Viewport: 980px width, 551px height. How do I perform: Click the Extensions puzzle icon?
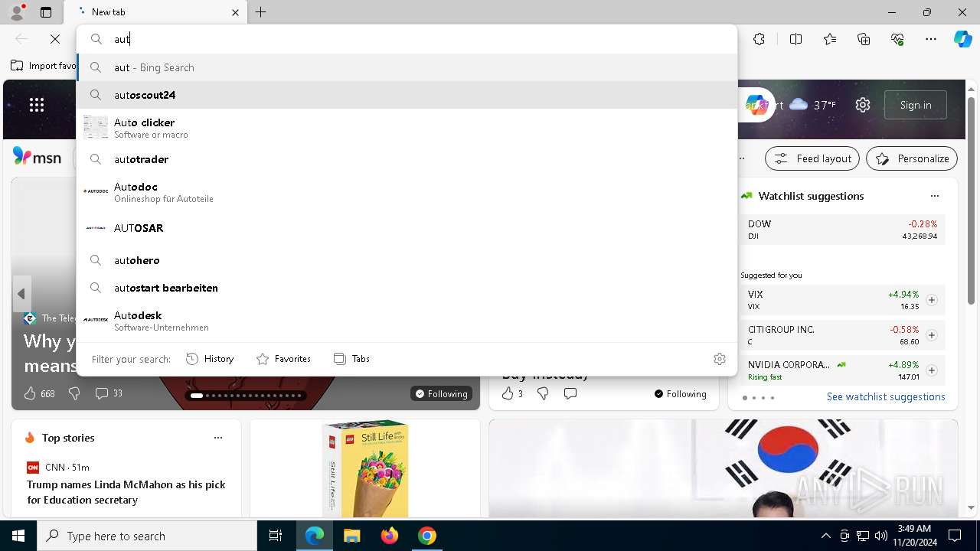pos(759,39)
